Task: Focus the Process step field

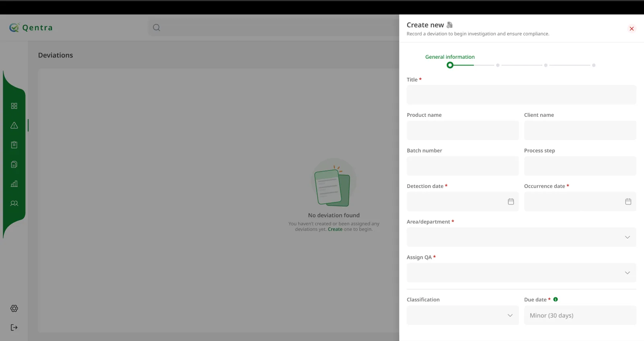Action: tap(580, 166)
